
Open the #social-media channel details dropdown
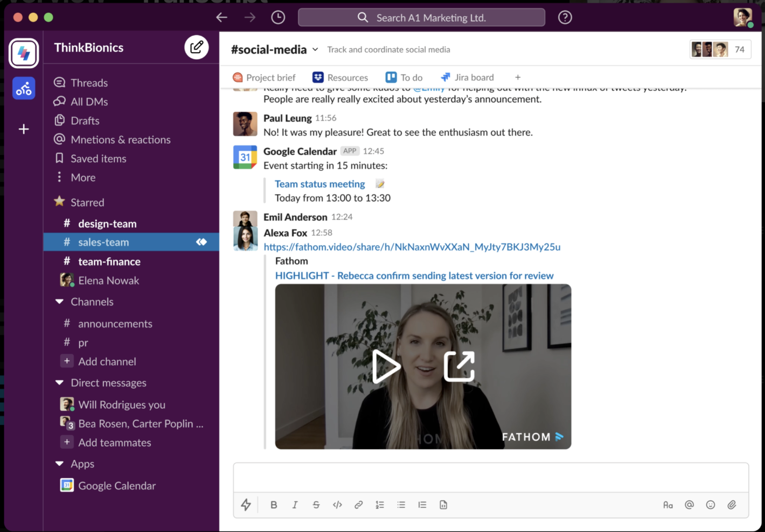(x=315, y=50)
